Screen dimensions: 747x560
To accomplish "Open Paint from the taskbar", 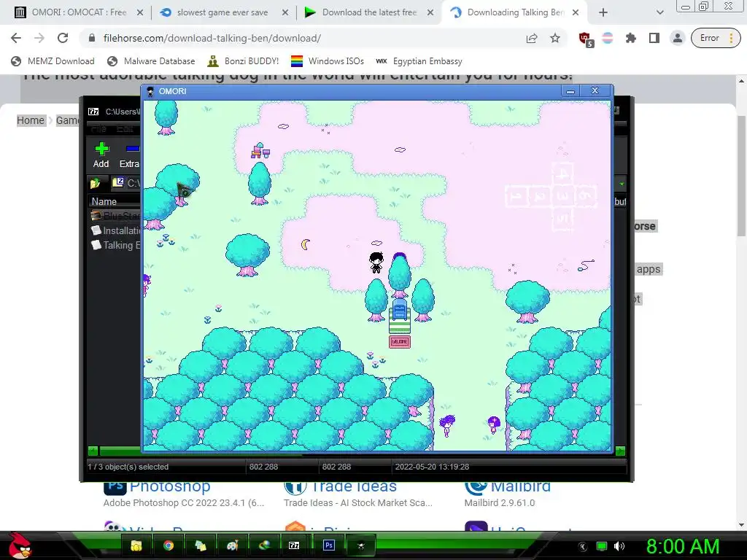I will coord(233,545).
